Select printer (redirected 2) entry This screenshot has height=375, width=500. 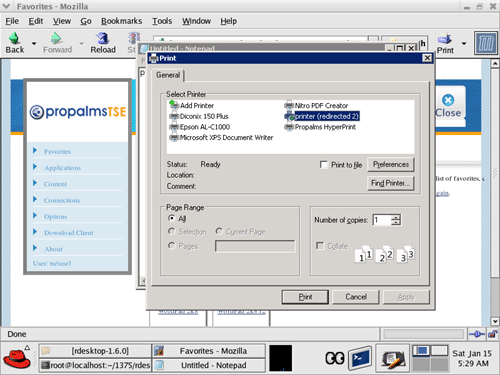tap(322, 116)
